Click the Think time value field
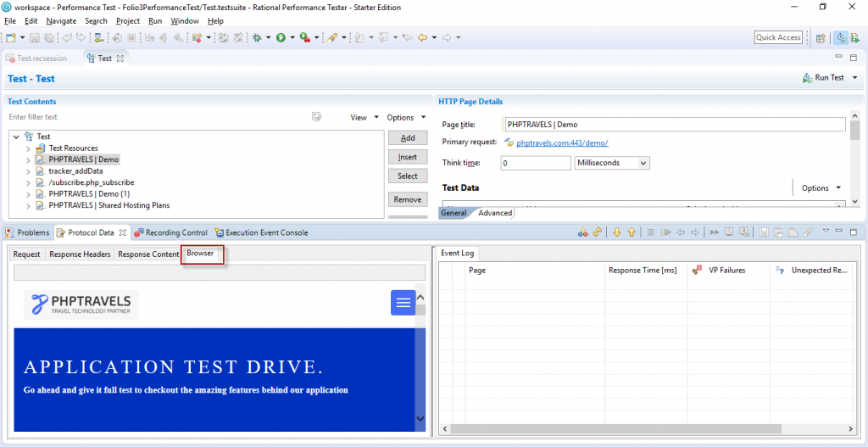Image resolution: width=868 pixels, height=447 pixels. point(536,163)
